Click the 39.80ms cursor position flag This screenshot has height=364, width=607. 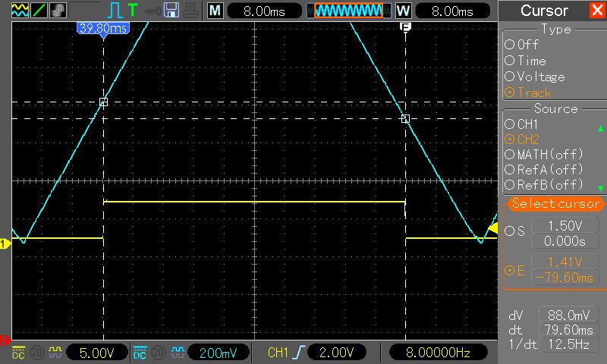click(103, 29)
